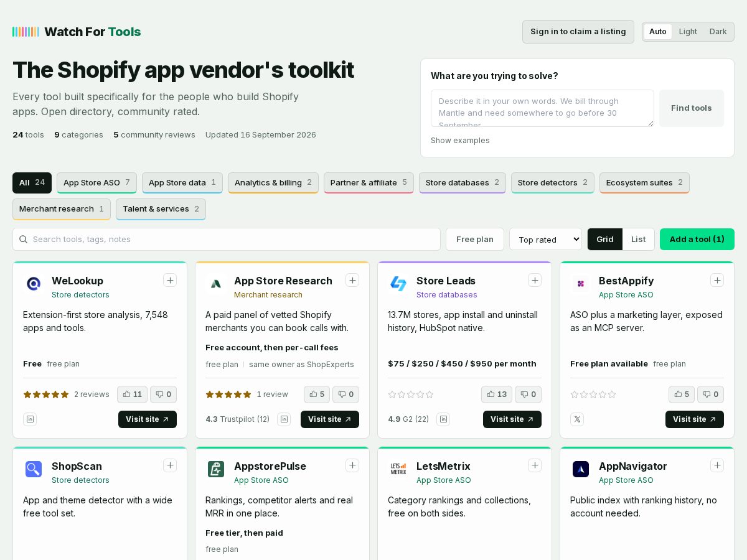747x560 pixels.
Task: Click the App Store Research logo
Action: 216,284
